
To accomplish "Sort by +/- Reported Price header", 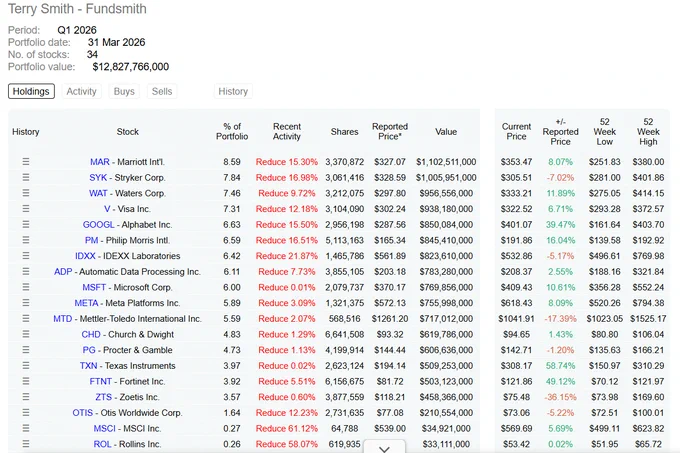I will point(560,131).
